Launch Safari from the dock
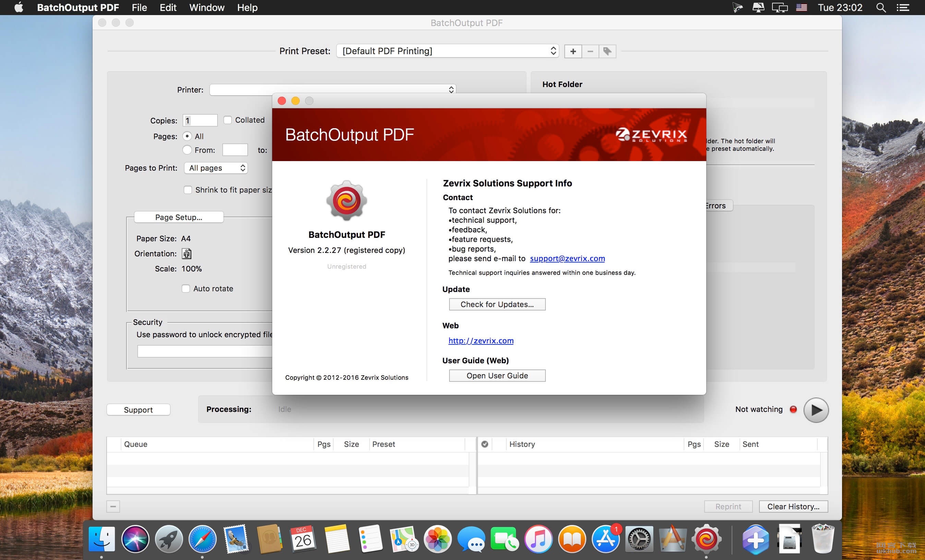Screen dimensions: 925x560 [202, 539]
